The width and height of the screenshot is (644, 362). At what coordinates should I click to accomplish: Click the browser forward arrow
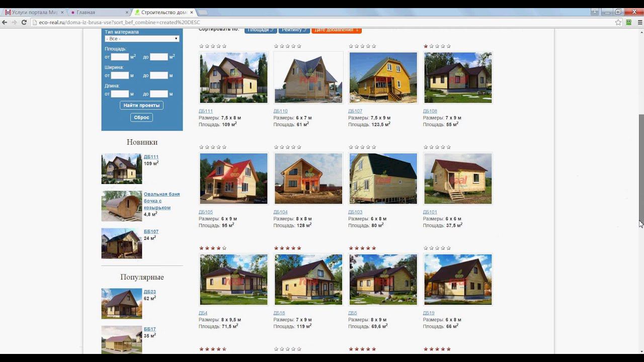coord(14,22)
